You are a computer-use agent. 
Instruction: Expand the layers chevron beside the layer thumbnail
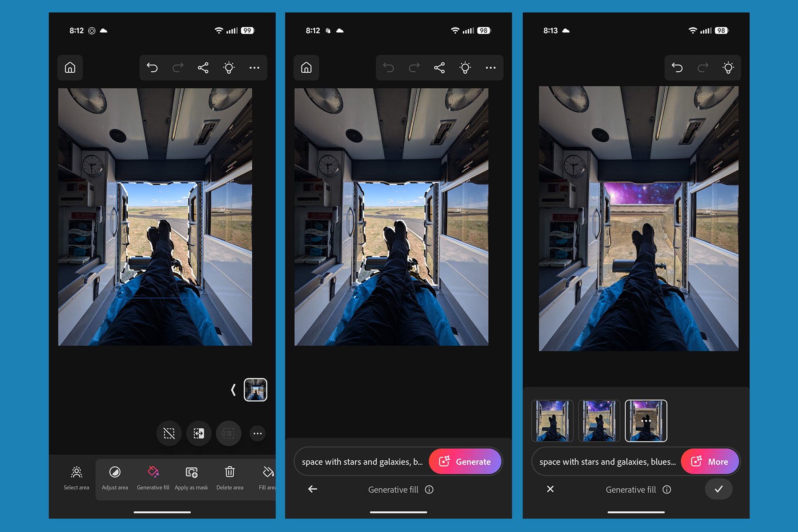point(233,390)
